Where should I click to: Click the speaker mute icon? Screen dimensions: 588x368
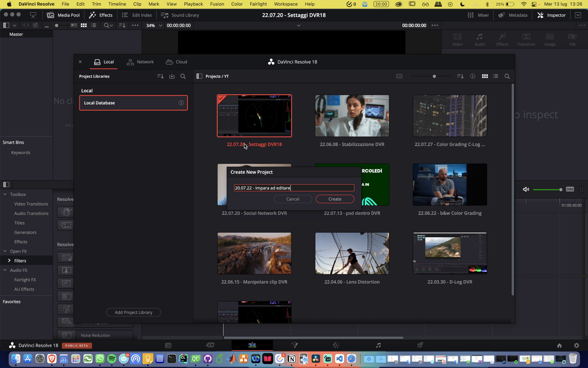click(526, 189)
